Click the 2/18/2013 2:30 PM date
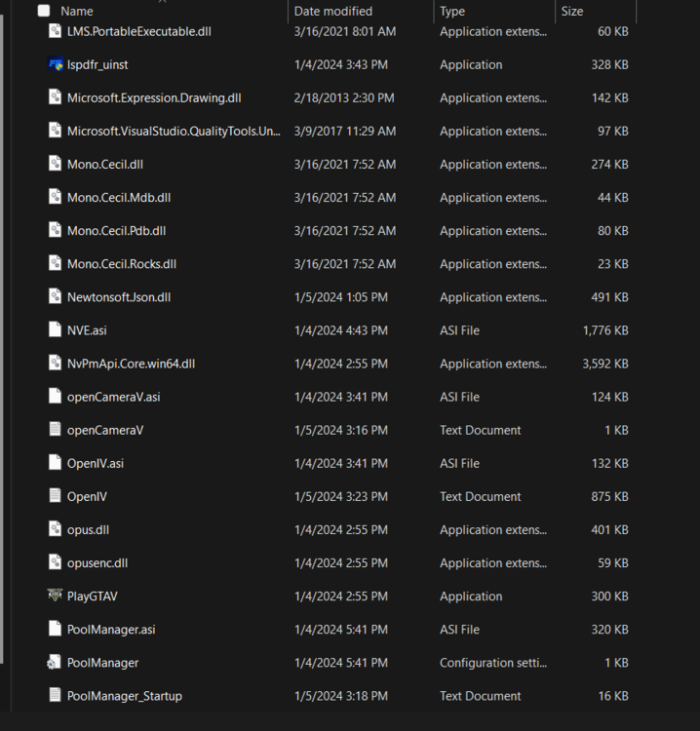 [344, 97]
